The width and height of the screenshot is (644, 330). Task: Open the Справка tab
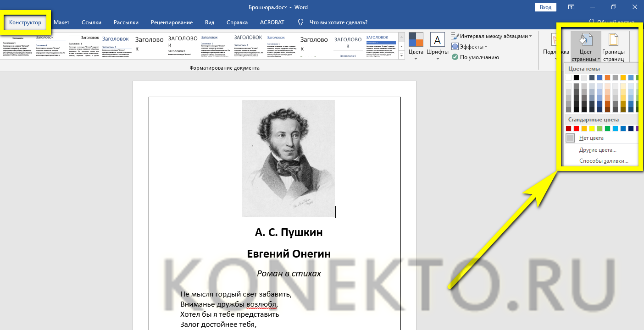point(237,22)
